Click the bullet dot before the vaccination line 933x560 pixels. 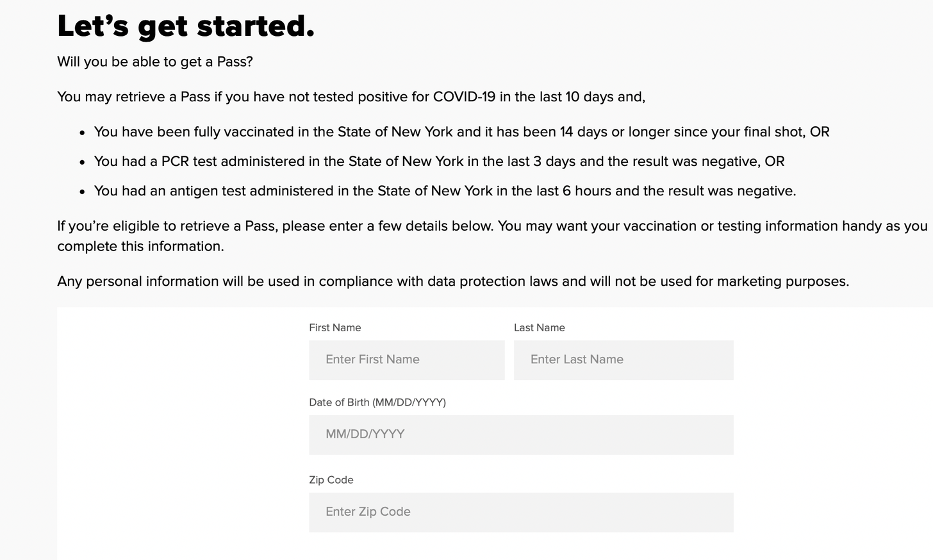tap(82, 133)
